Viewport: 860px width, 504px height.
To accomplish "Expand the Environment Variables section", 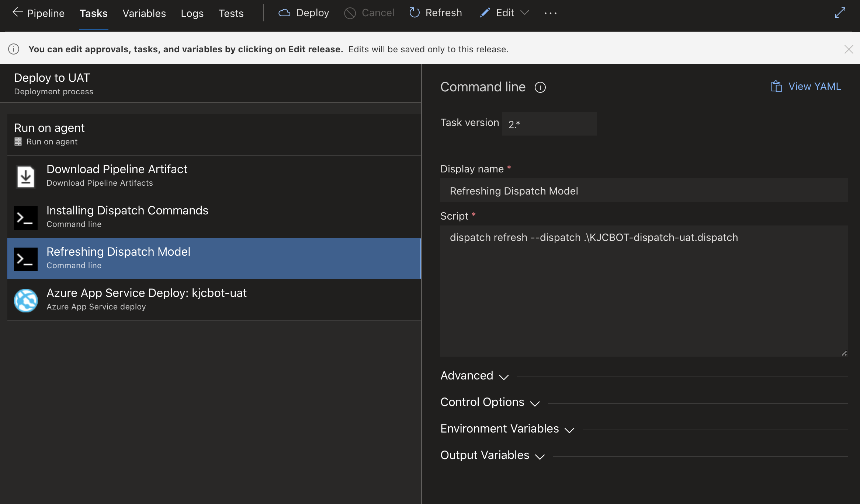I will pyautogui.click(x=507, y=429).
